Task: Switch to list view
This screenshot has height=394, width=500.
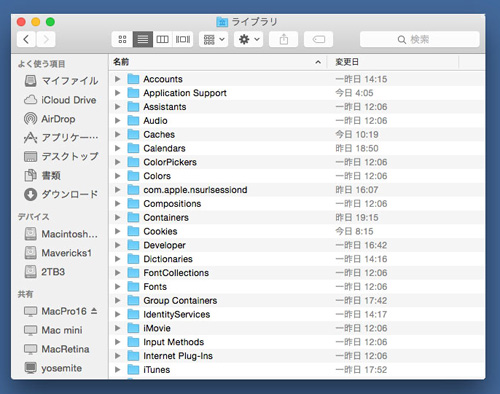Action: (143, 40)
